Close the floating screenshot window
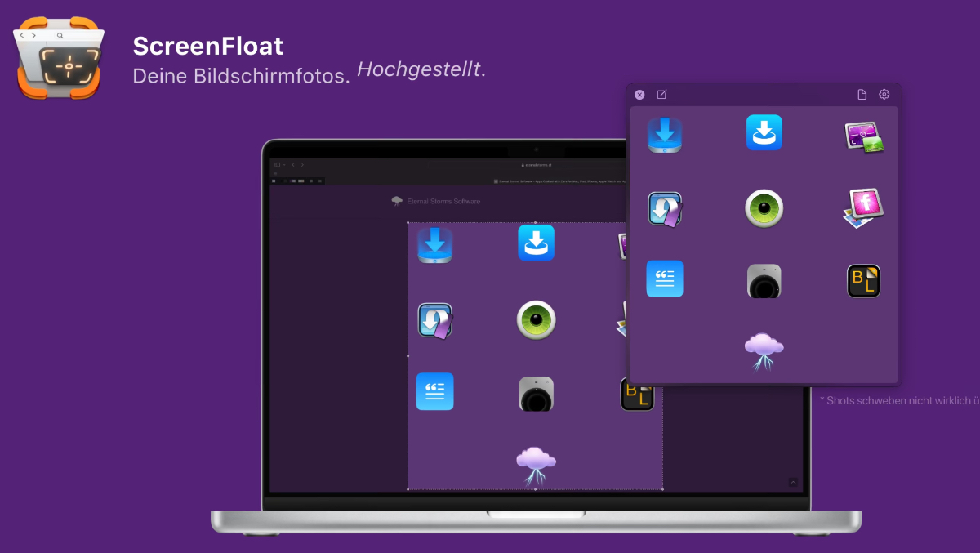 coord(639,95)
